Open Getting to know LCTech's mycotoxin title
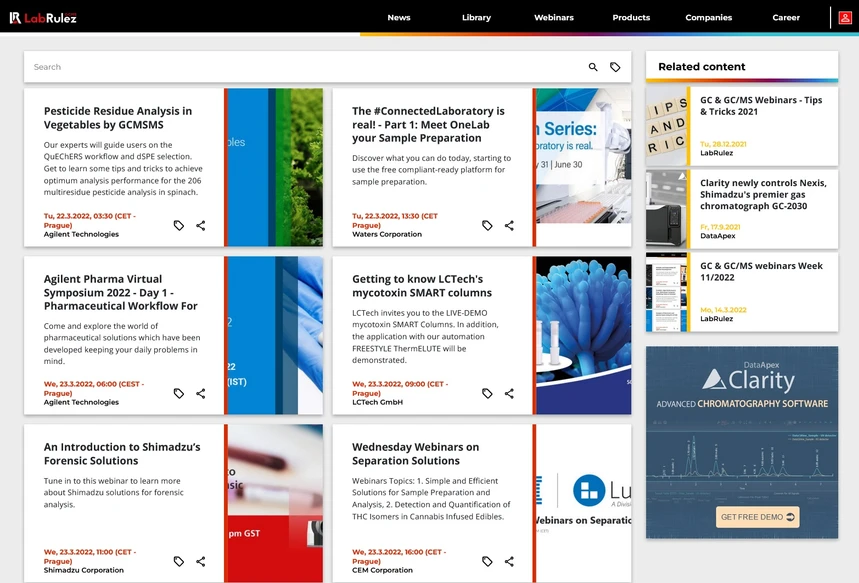Viewport: 859px width, 583px height. (422, 285)
